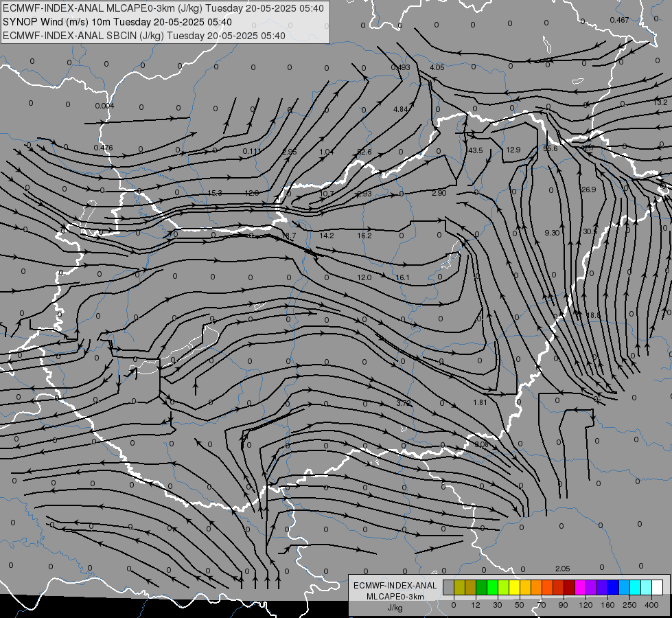Click the 'ECMWF-INDEX-ANAL SBCIN (J/kg)' title line
The height and width of the screenshot is (618, 672).
click(144, 36)
